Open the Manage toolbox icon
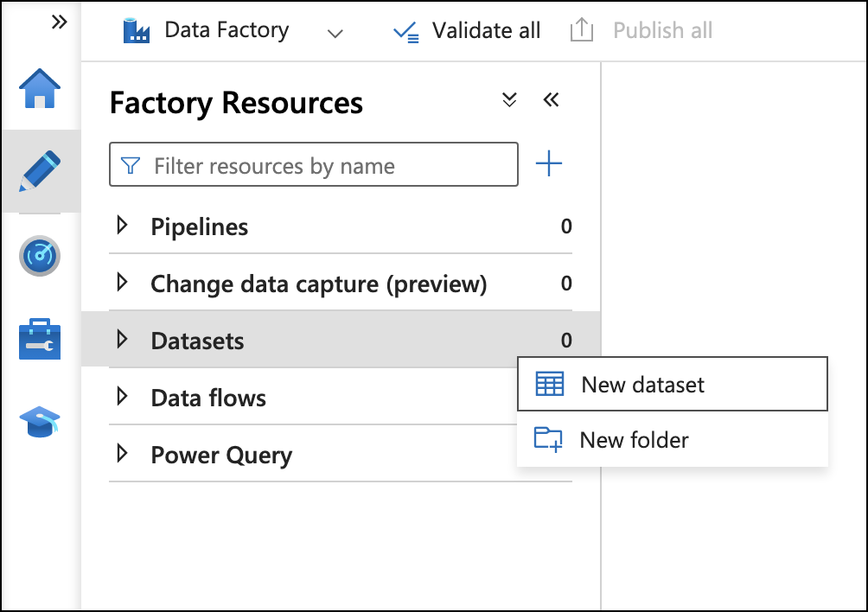Screen dimensions: 868x612 tap(40, 340)
